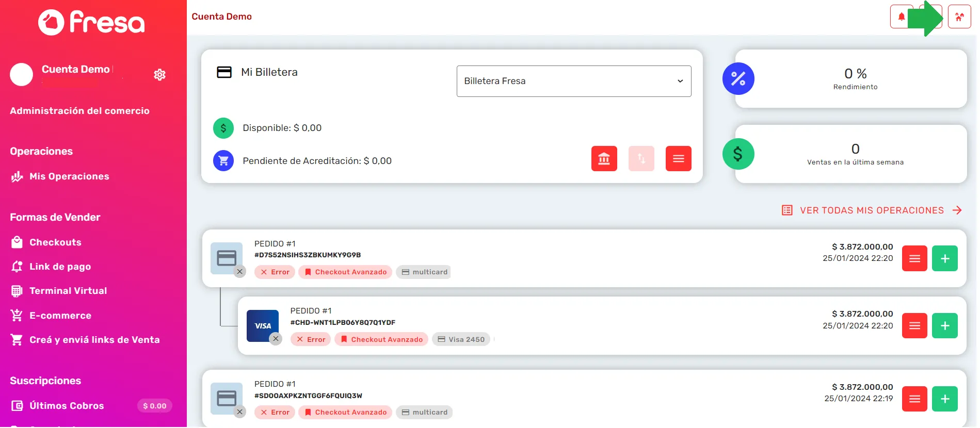The height and width of the screenshot is (428, 980).
Task: Click order ID #D7S52NSIHS3ZBKUMKY9G9B
Action: tap(308, 255)
